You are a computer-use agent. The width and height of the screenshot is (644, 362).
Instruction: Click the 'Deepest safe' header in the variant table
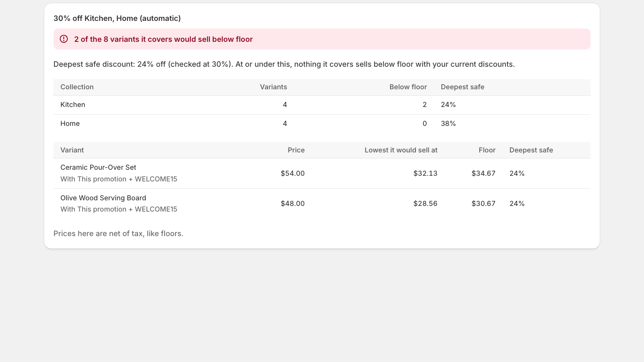pyautogui.click(x=531, y=150)
